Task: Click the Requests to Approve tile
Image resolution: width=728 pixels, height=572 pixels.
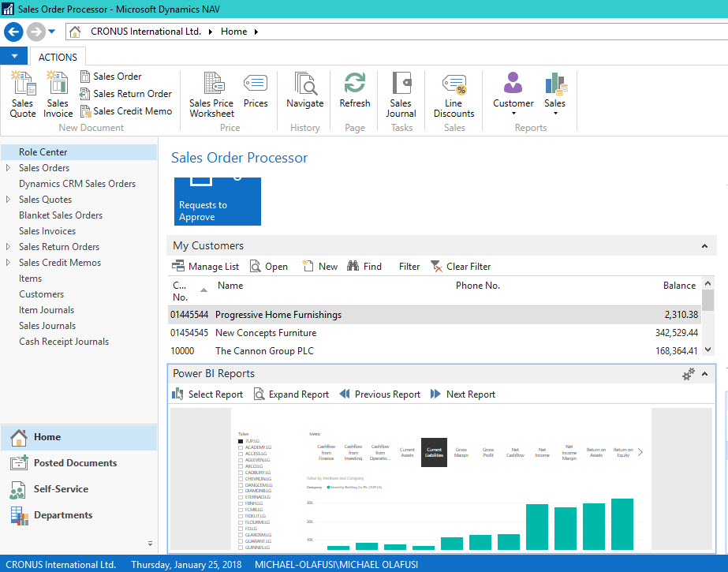Action: 217,201
